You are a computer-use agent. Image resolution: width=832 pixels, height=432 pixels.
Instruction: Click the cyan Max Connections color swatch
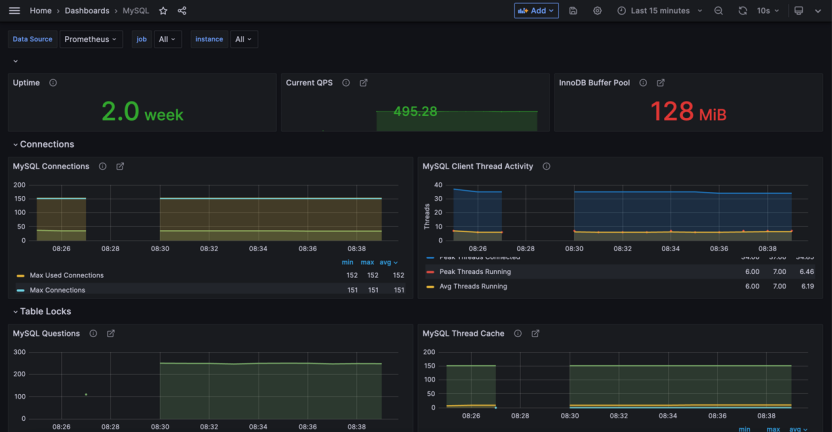click(21, 290)
